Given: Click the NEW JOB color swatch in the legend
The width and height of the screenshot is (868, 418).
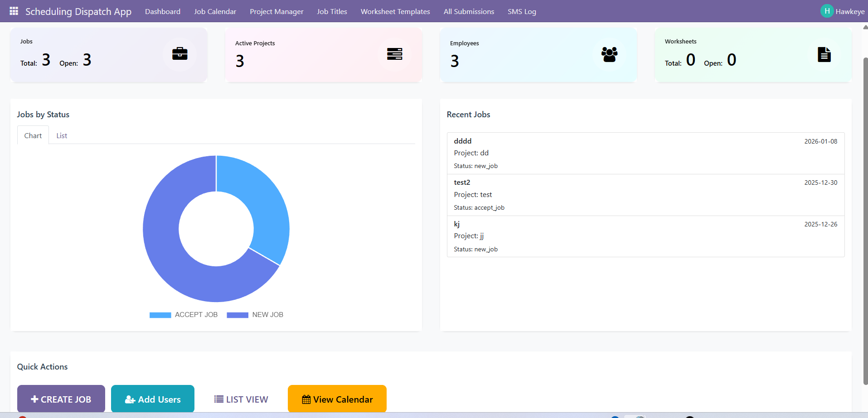Looking at the screenshot, I should tap(238, 314).
